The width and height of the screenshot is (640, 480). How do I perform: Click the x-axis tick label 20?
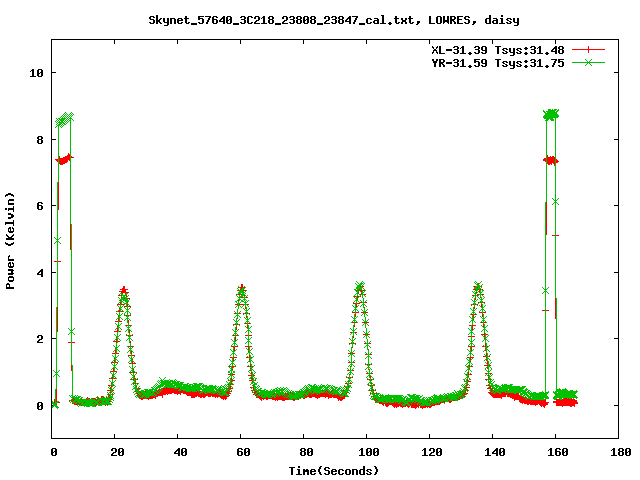(x=117, y=452)
